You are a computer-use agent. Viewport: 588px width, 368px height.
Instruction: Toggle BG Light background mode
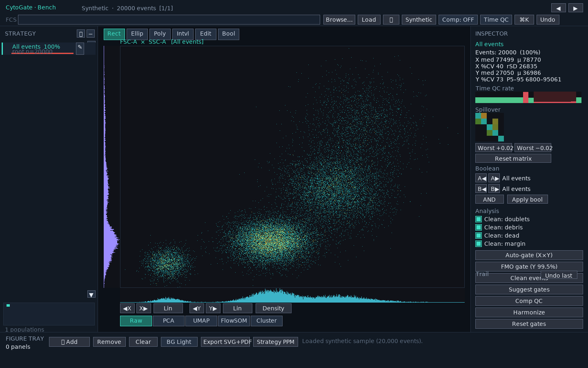click(179, 342)
